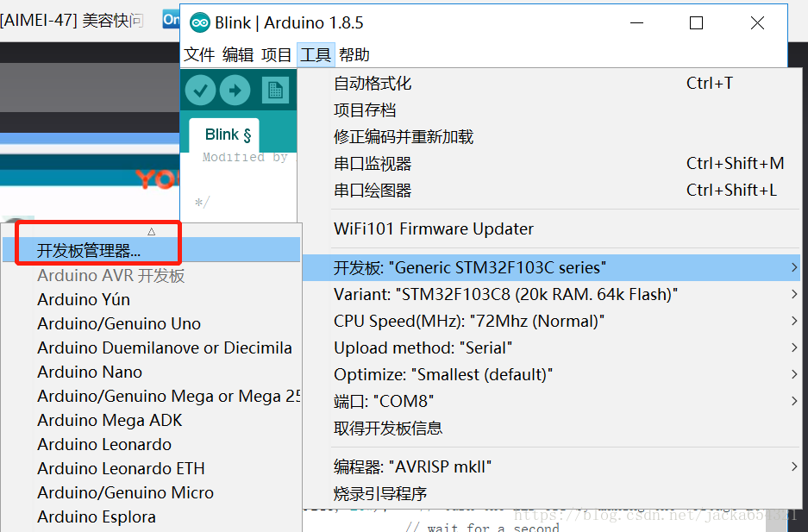Open the 文件 menu
This screenshot has height=532, width=808.
click(x=199, y=54)
